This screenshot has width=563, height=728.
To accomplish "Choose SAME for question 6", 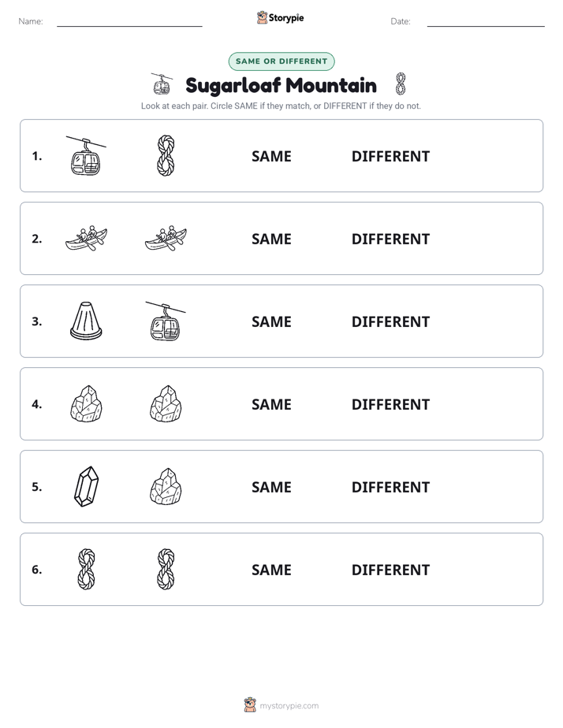I will 271,570.
